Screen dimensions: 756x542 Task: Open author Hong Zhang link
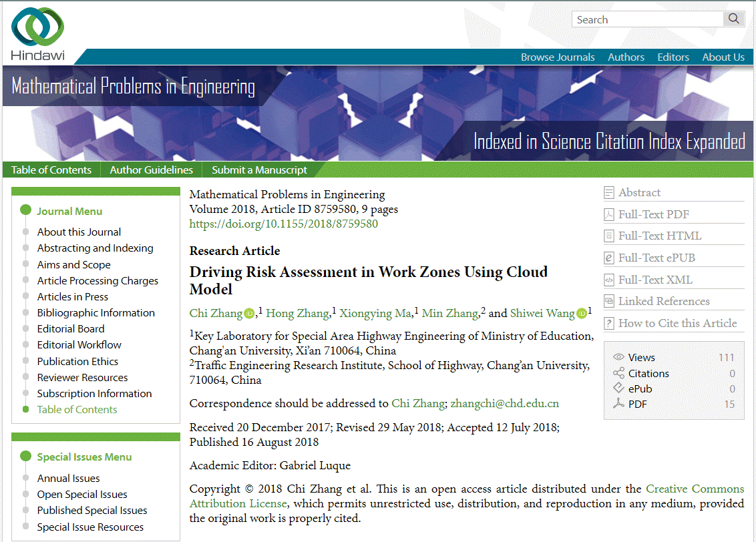pos(297,313)
